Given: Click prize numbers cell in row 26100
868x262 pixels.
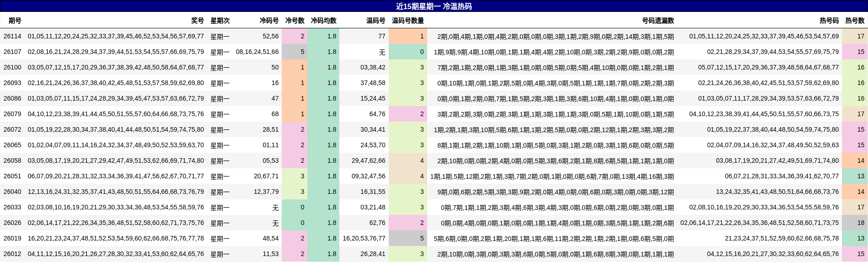Looking at the screenshot, I should (116, 67).
